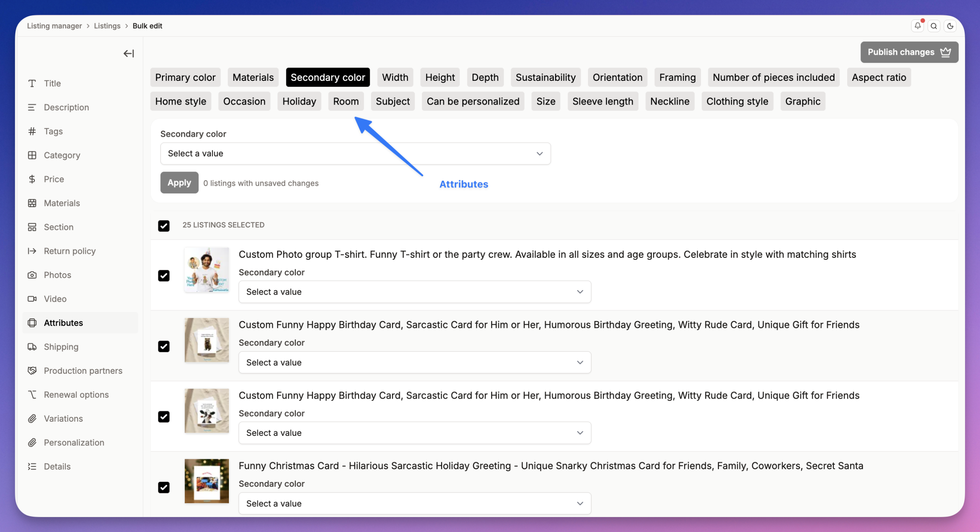The height and width of the screenshot is (532, 980).
Task: Switch to the Home style attribute tab
Action: click(181, 101)
